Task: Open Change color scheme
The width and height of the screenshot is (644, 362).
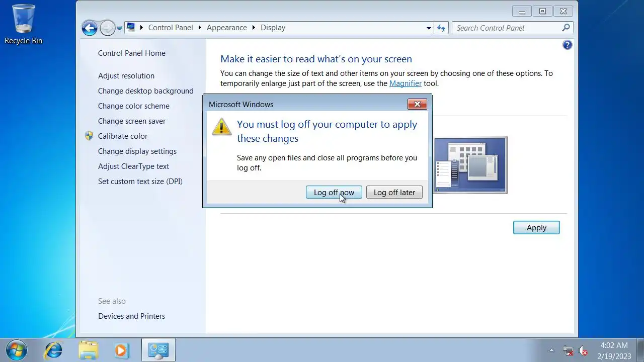Action: click(x=134, y=106)
